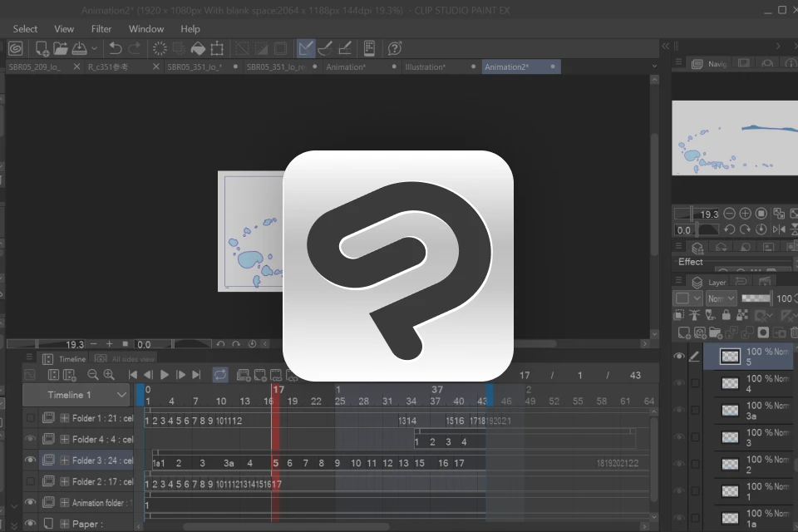This screenshot has width=798, height=532.
Task: Expand the Paper track
Action: point(65,524)
